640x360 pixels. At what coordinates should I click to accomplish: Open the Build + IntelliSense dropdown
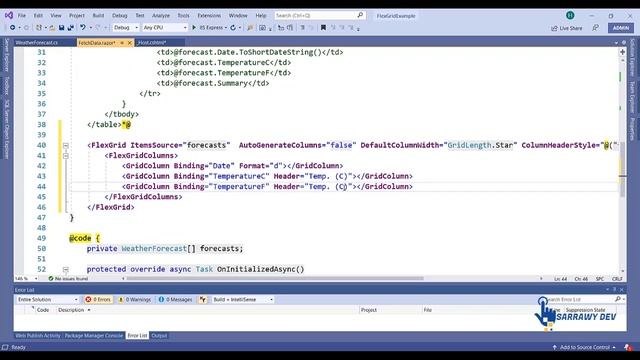click(242, 300)
